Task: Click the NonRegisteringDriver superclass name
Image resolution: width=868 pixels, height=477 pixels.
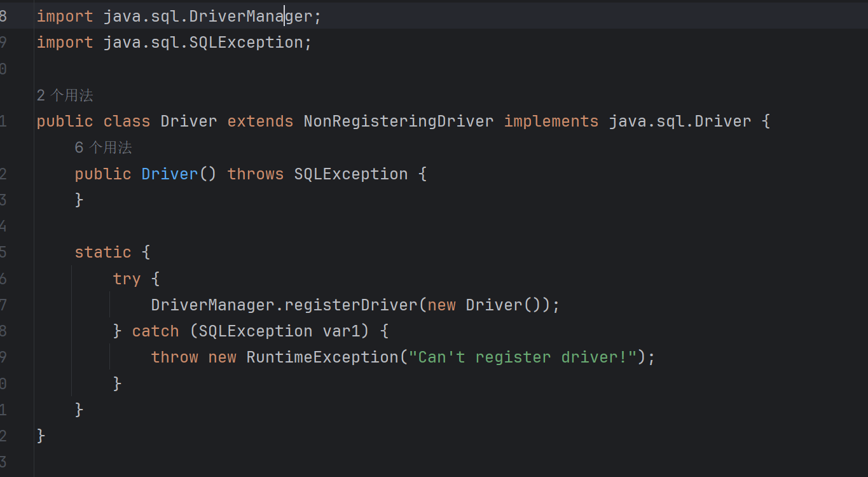Action: click(399, 121)
